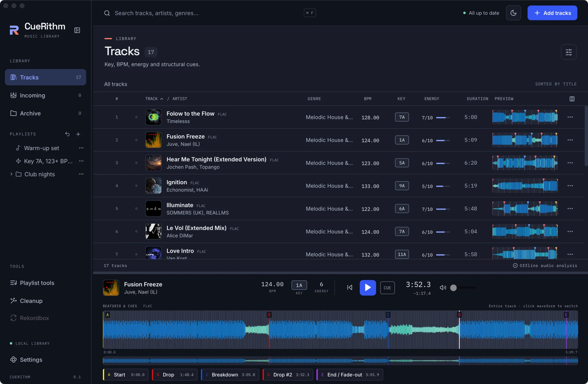Viewport: 588px width, 384px height.
Task: Jump to cue B Drop 1:48.4
Action: point(175,375)
